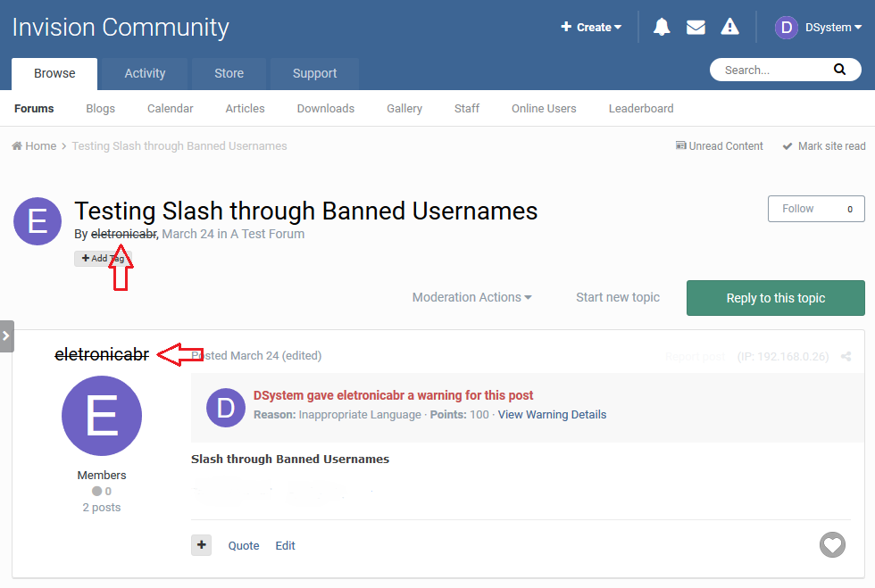Click the search magnifier icon

[839, 70]
